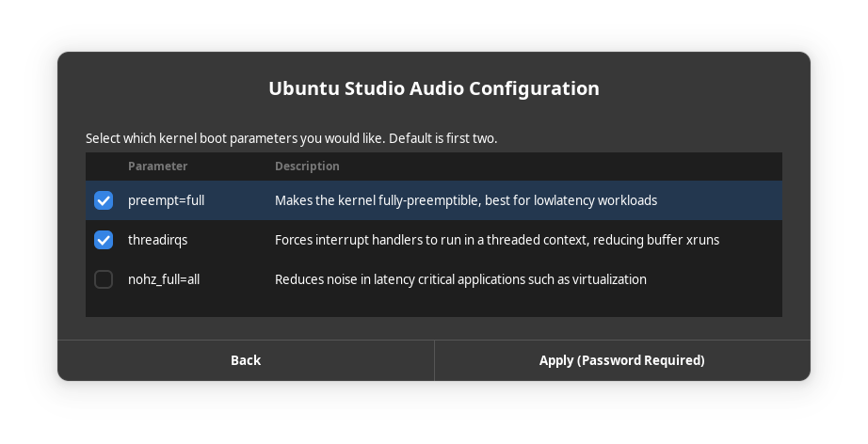
Task: Click the Ubuntu Studio Audio Configuration title
Action: pos(434,88)
